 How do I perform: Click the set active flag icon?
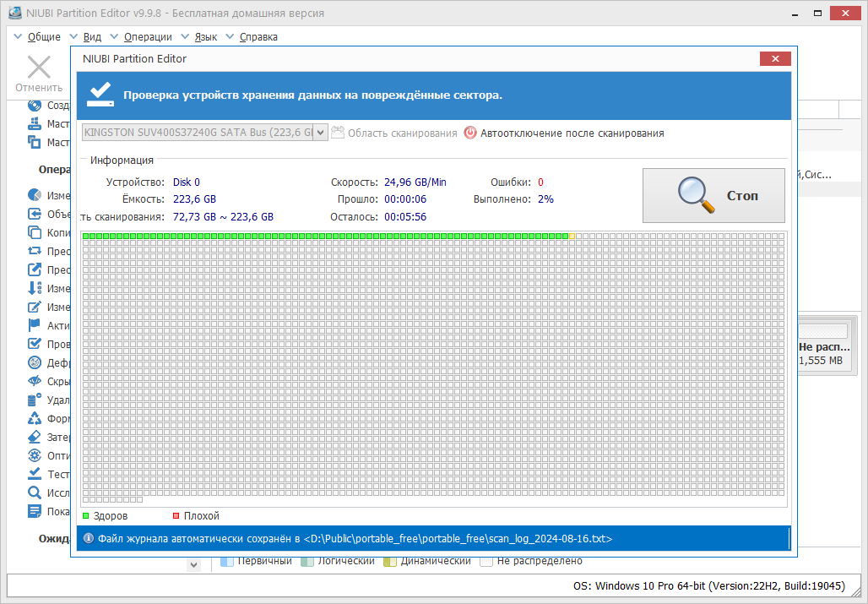click(x=35, y=325)
